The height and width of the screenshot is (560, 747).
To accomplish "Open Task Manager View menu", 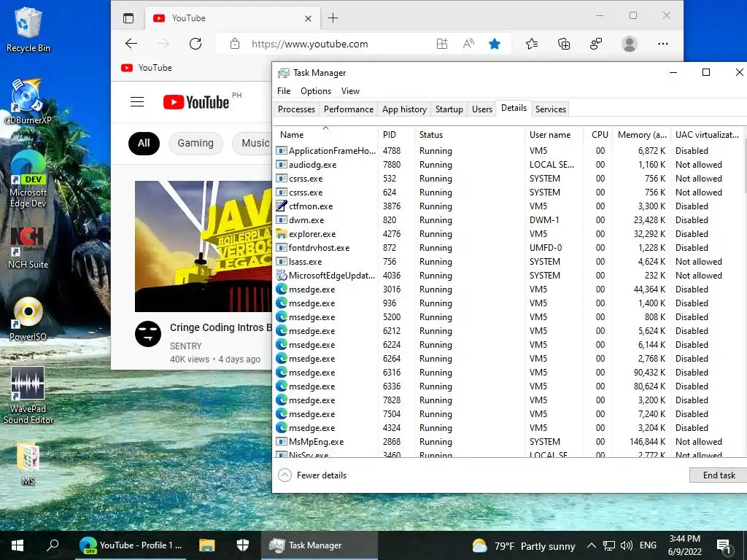I will [350, 91].
